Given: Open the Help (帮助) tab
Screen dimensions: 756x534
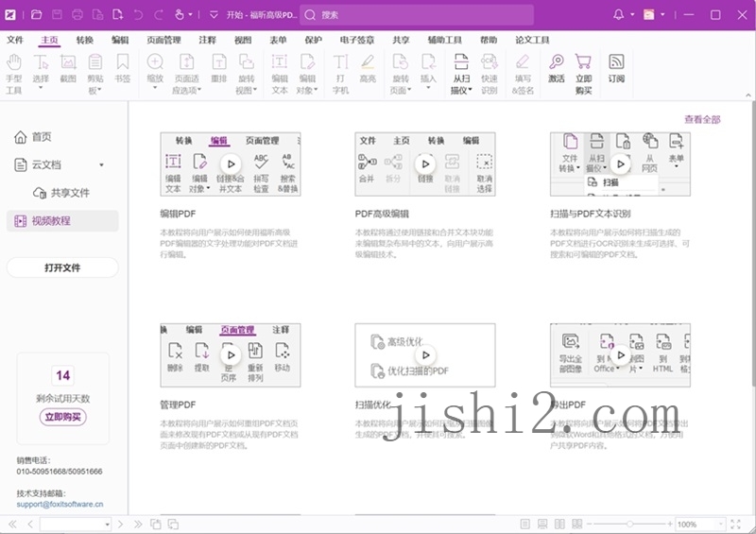Looking at the screenshot, I should (489, 40).
